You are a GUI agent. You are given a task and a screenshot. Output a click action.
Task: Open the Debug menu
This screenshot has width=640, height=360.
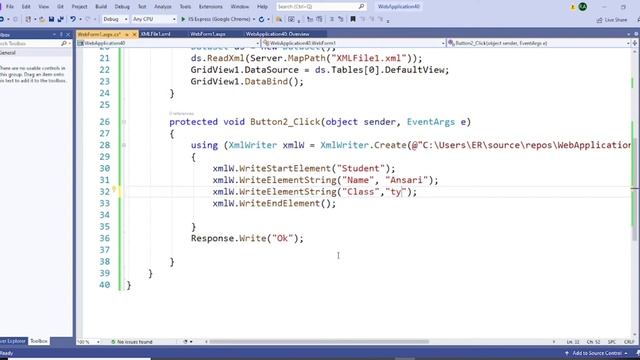click(122, 7)
